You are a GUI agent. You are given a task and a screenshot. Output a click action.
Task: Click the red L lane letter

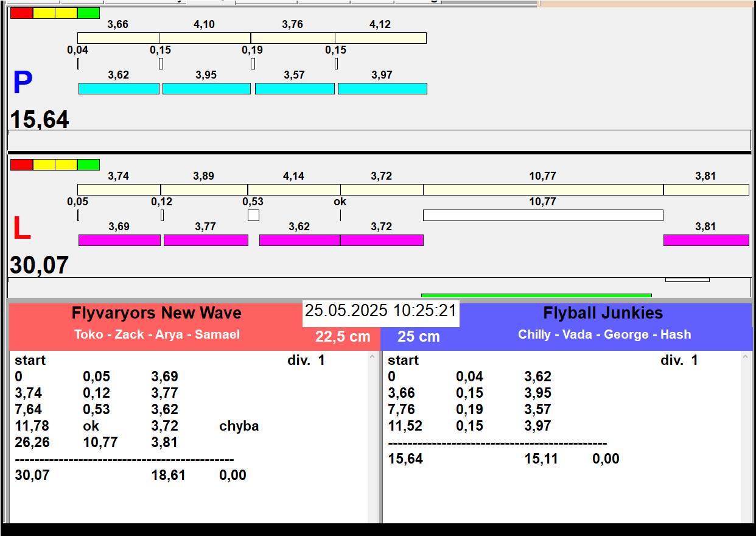(21, 229)
